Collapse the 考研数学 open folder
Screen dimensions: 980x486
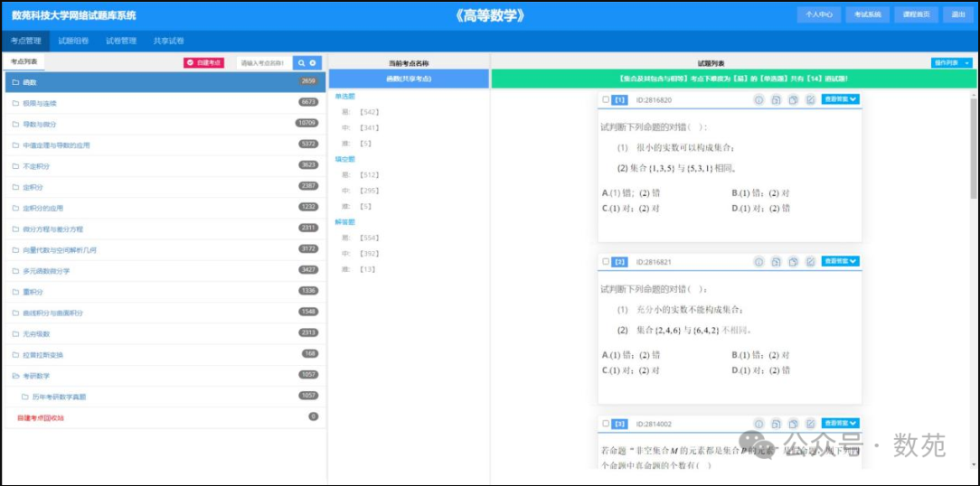(x=16, y=376)
